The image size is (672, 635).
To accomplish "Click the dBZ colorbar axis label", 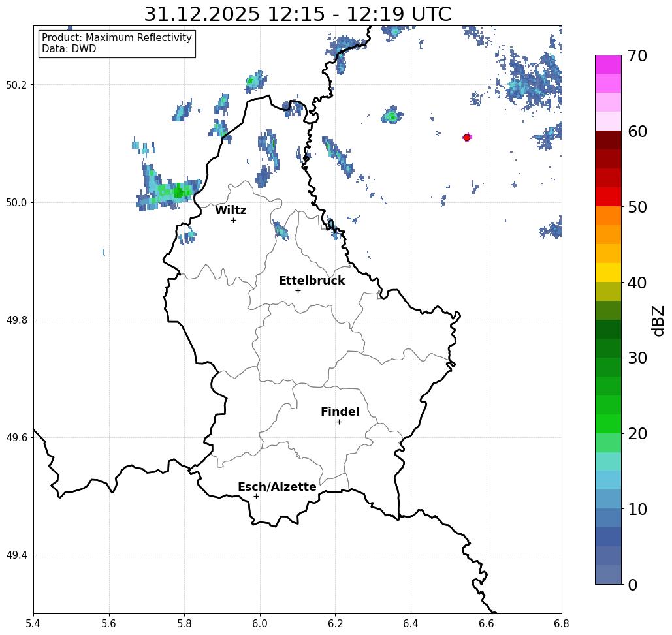I will tap(658, 320).
